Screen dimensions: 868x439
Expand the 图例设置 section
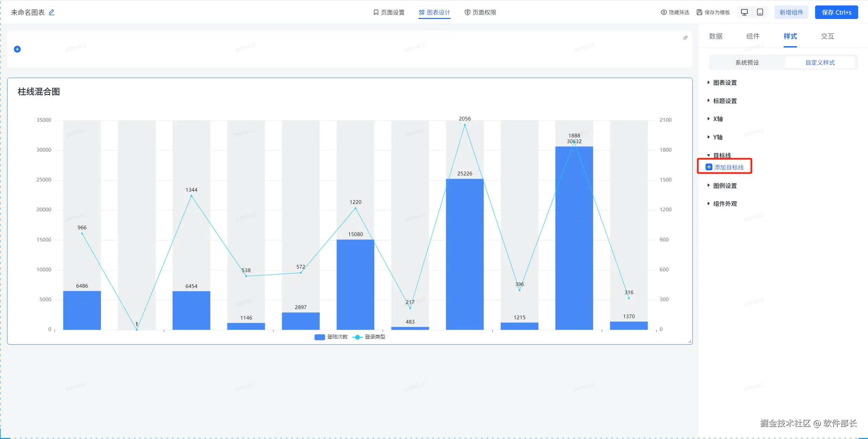[x=725, y=186]
